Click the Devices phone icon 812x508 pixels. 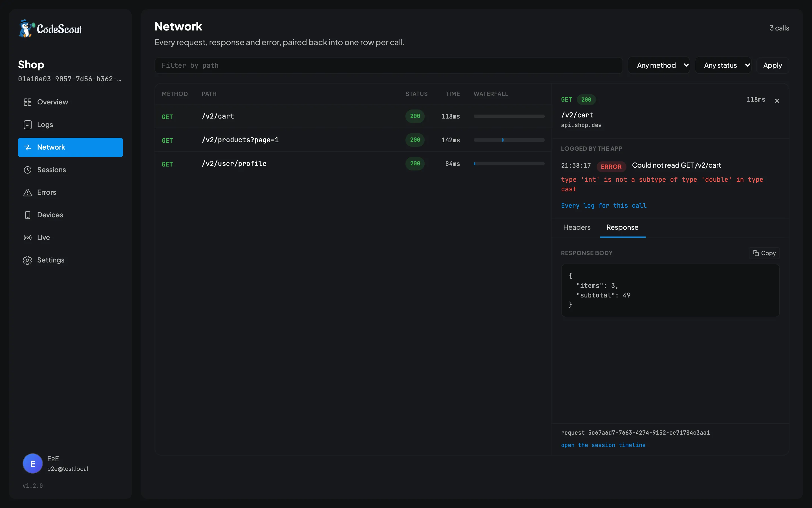click(x=28, y=215)
